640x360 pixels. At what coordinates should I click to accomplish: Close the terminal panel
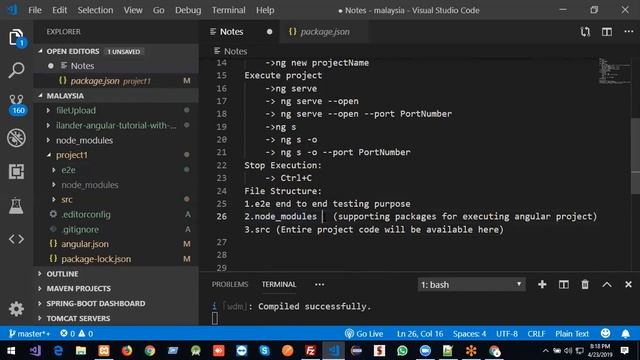coord(628,284)
